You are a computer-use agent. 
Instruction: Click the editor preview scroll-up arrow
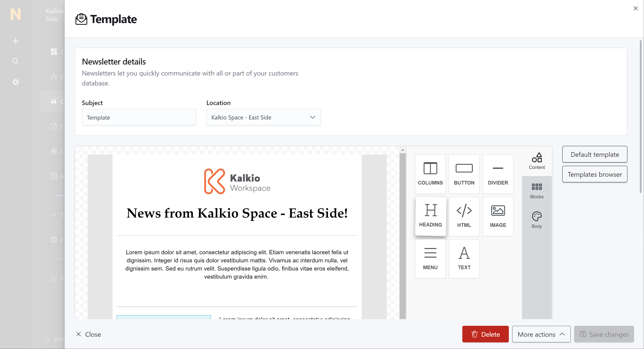[x=403, y=150]
